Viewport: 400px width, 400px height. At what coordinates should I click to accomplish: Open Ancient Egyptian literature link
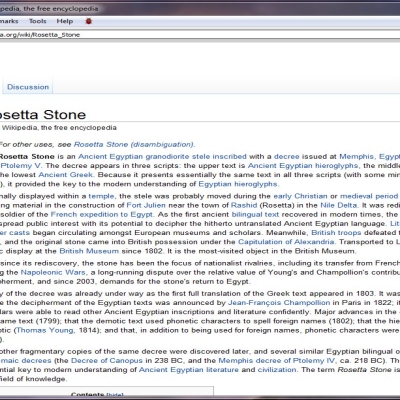(x=189, y=369)
